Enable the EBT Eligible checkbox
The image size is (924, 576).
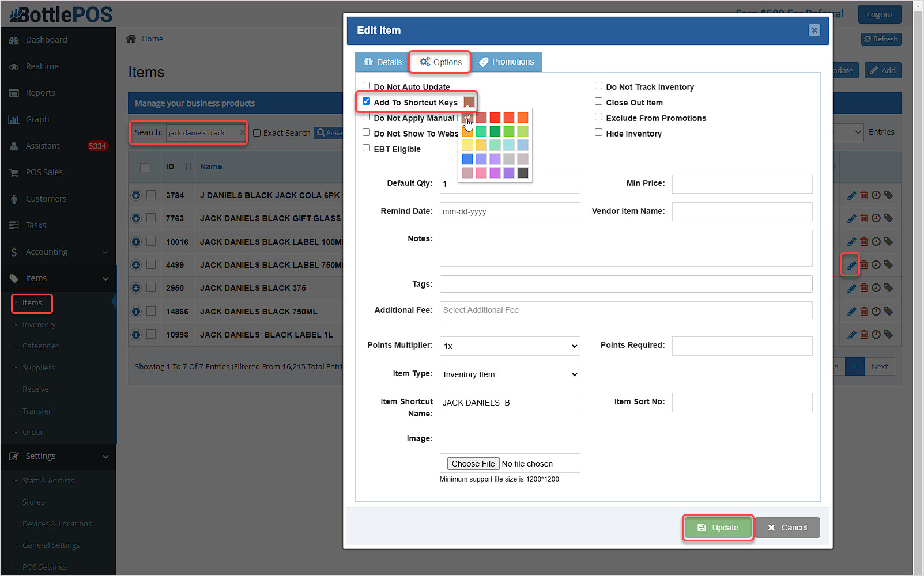(x=367, y=147)
